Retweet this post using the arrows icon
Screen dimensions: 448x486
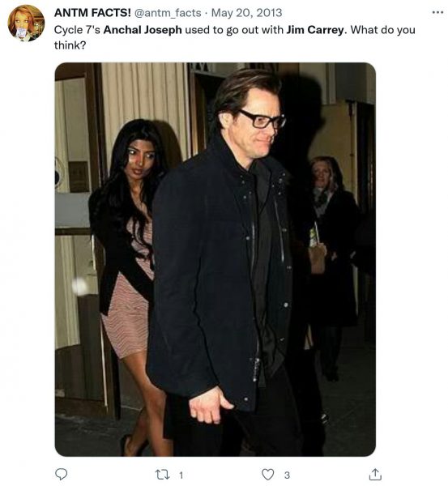161,475
